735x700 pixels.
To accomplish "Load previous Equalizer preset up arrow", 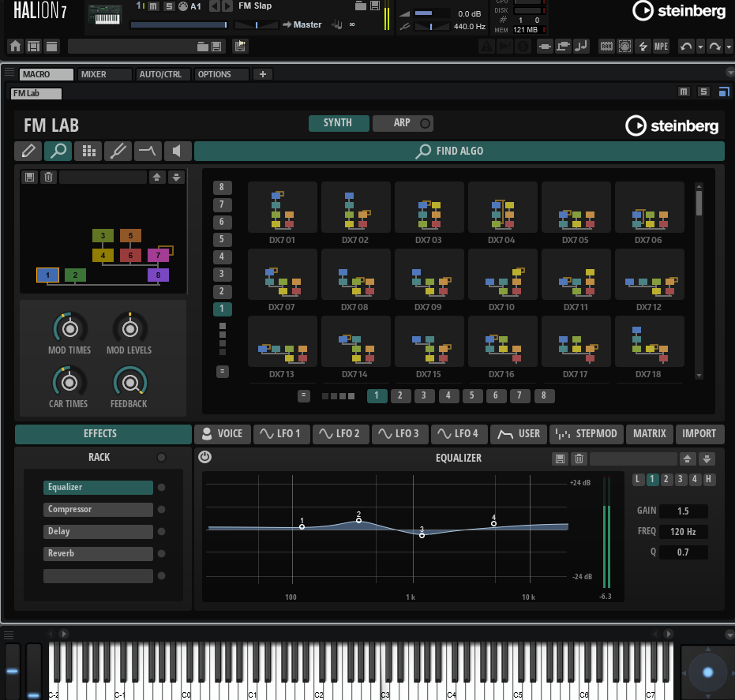I will pos(688,459).
